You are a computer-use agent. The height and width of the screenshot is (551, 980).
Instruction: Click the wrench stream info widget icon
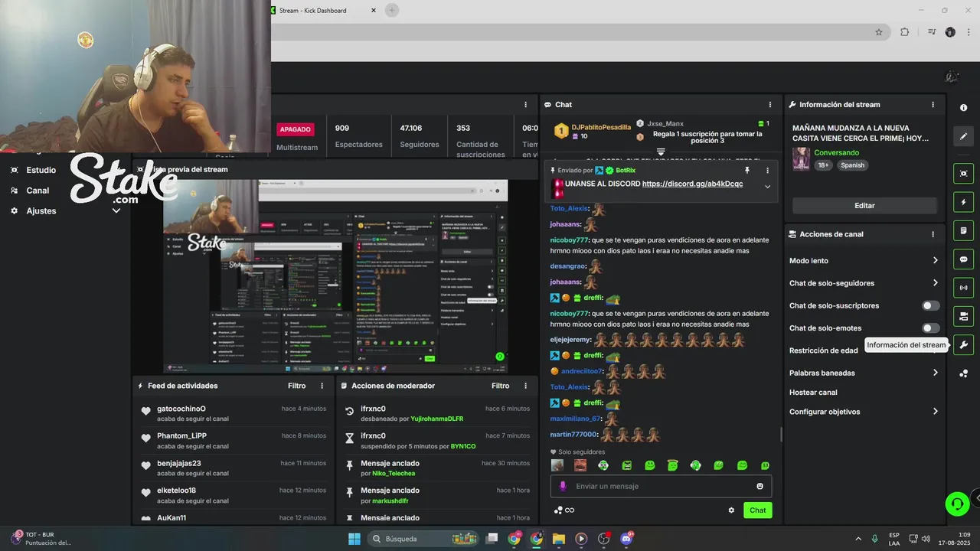pos(963,345)
